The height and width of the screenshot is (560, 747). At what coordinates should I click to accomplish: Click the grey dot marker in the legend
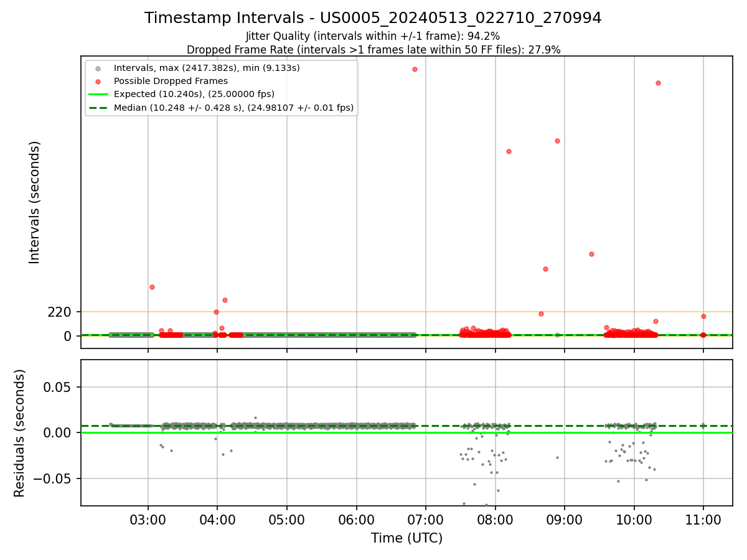click(x=98, y=68)
